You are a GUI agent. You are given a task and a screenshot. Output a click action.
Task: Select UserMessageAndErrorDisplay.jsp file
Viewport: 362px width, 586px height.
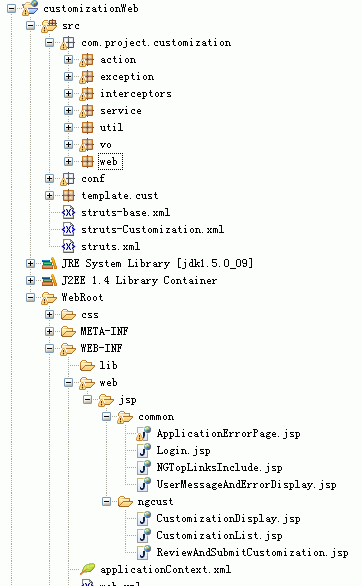(246, 485)
